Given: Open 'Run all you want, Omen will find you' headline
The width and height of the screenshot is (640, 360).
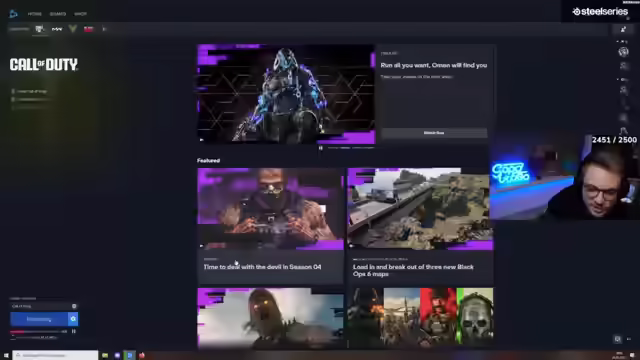Looking at the screenshot, I should [433, 65].
